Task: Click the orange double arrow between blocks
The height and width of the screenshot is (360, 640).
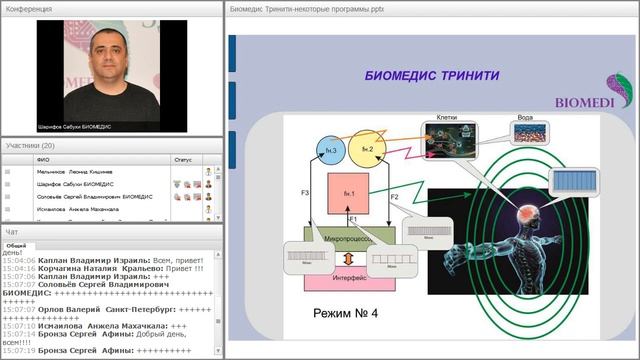Action: pos(348,259)
